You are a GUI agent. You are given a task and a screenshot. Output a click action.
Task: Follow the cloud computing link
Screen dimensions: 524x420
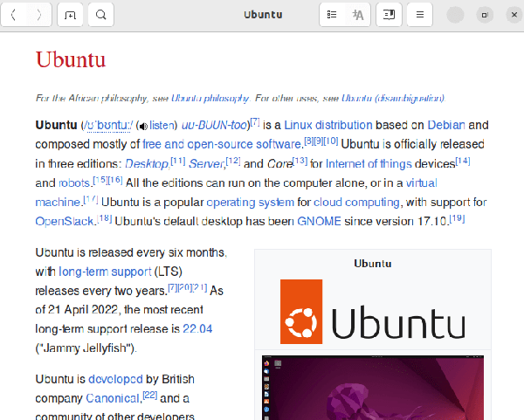pyautogui.click(x=356, y=203)
